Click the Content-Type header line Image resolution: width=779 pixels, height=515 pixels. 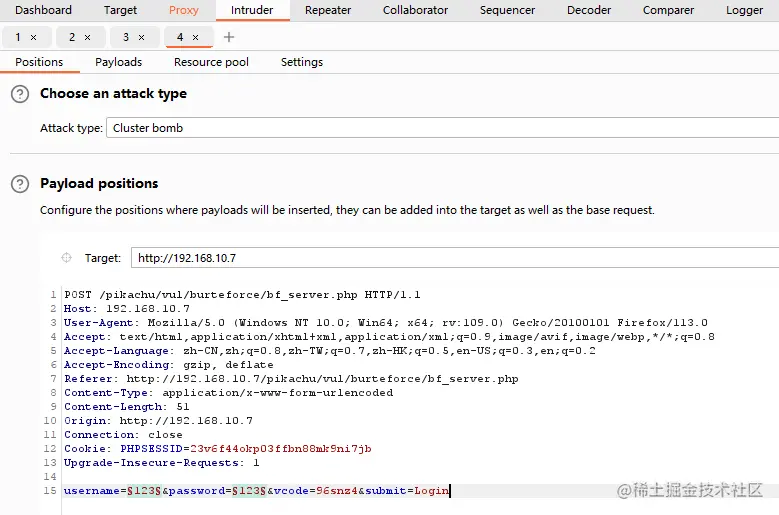click(229, 392)
